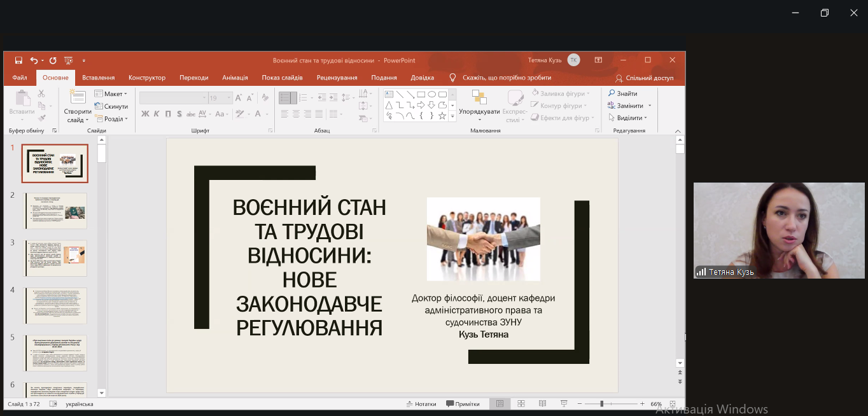Click the Undo arrow in the quick access toolbar
This screenshot has width=868, height=416.
click(34, 60)
